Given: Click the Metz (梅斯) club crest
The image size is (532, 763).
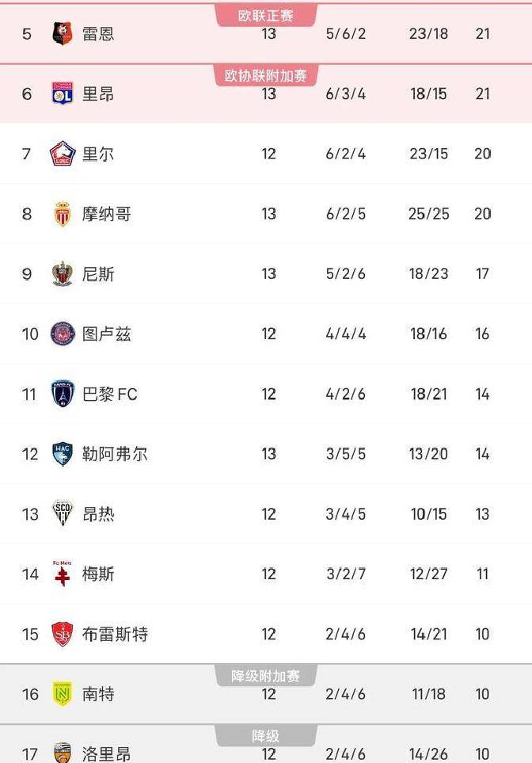Looking at the screenshot, I should (62, 573).
